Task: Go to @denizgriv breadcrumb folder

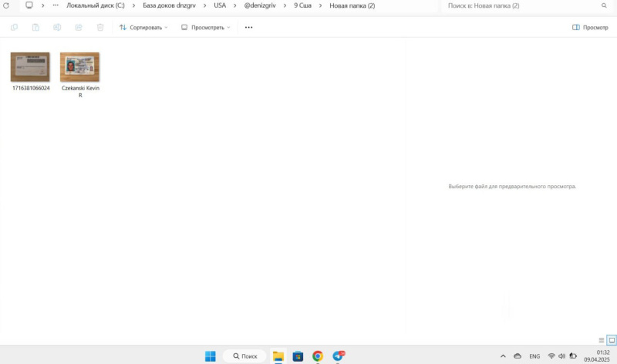Action: click(x=260, y=5)
